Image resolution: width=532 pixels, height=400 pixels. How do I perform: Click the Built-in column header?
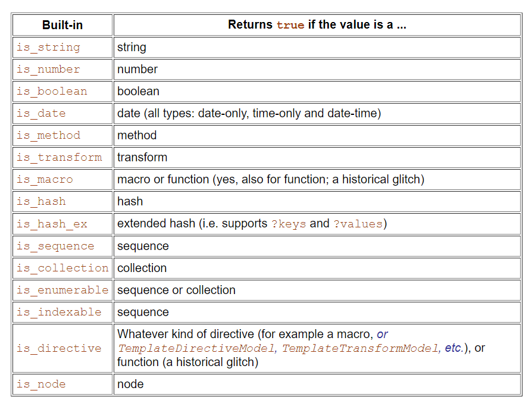coord(62,25)
